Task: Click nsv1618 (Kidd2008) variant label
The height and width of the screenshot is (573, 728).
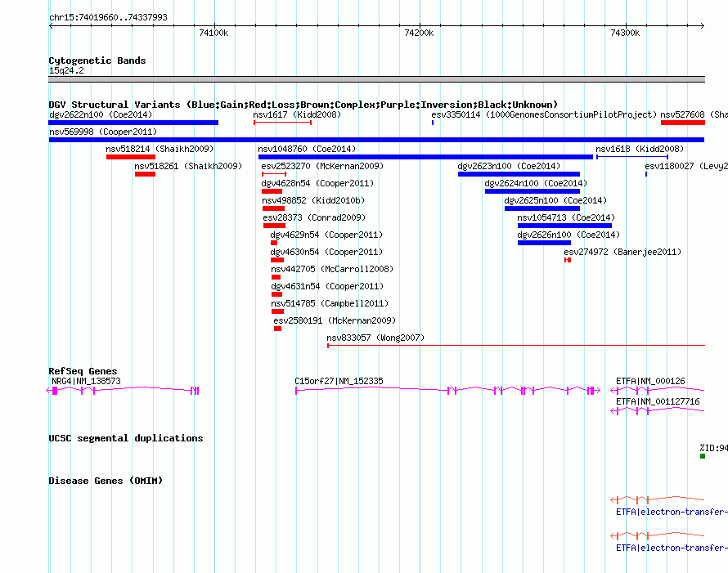Action: point(640,149)
